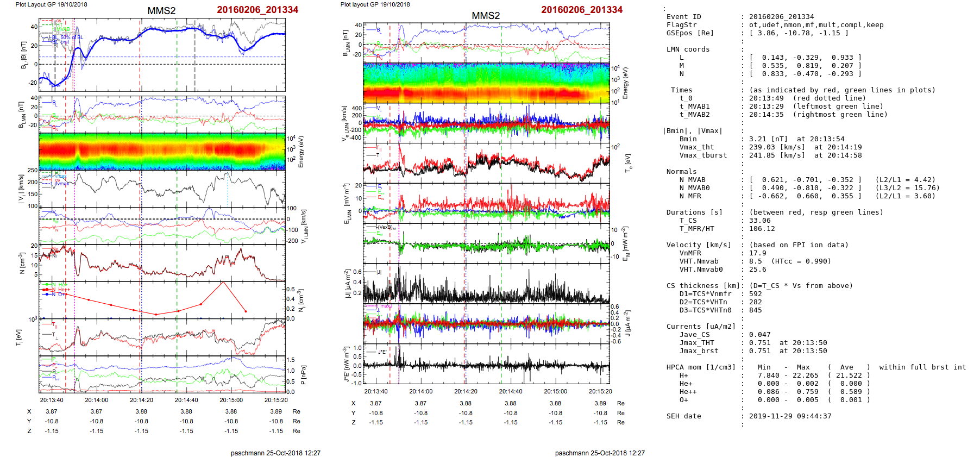Click the MMS2 title above the left plot
Image resolution: width=980 pixels, height=457 pixels.
[161, 11]
